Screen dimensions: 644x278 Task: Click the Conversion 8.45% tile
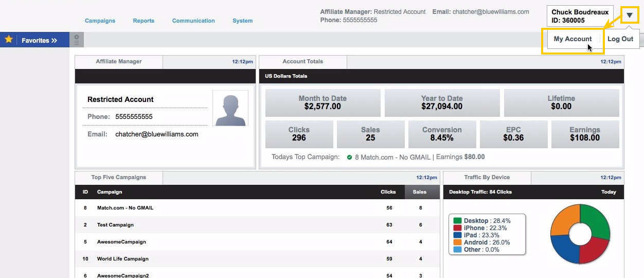(442, 134)
